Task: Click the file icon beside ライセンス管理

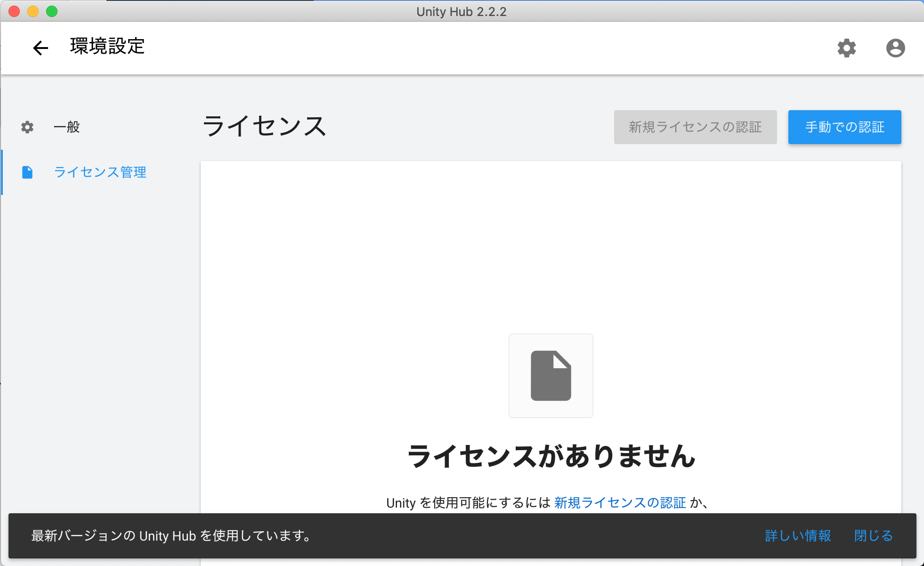Action: 27,172
